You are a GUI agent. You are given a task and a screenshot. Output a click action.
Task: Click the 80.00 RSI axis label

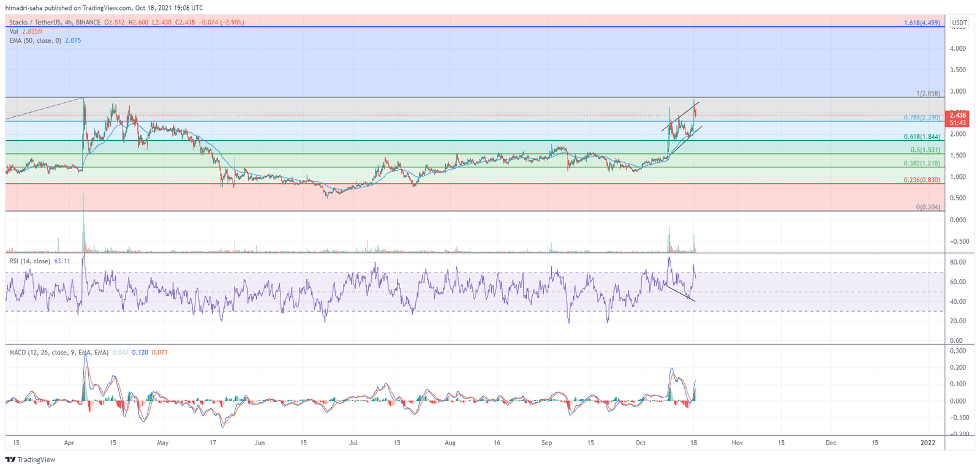[x=957, y=263]
